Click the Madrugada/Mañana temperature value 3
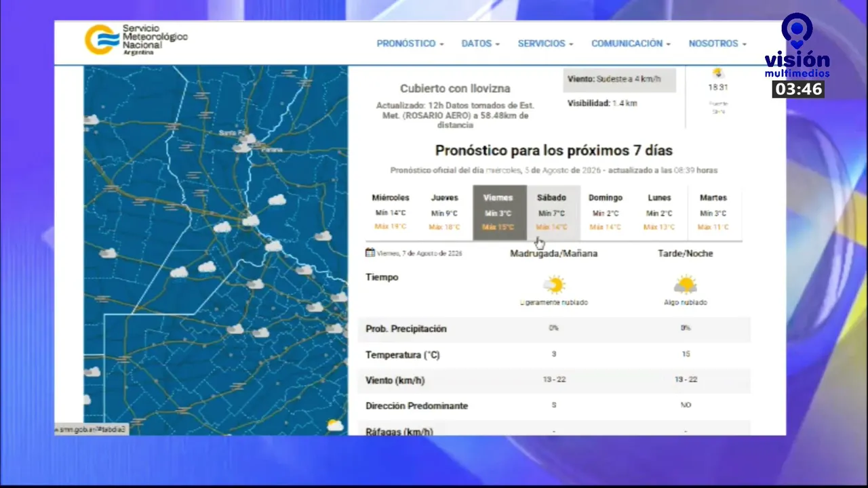868x488 pixels. pos(554,354)
